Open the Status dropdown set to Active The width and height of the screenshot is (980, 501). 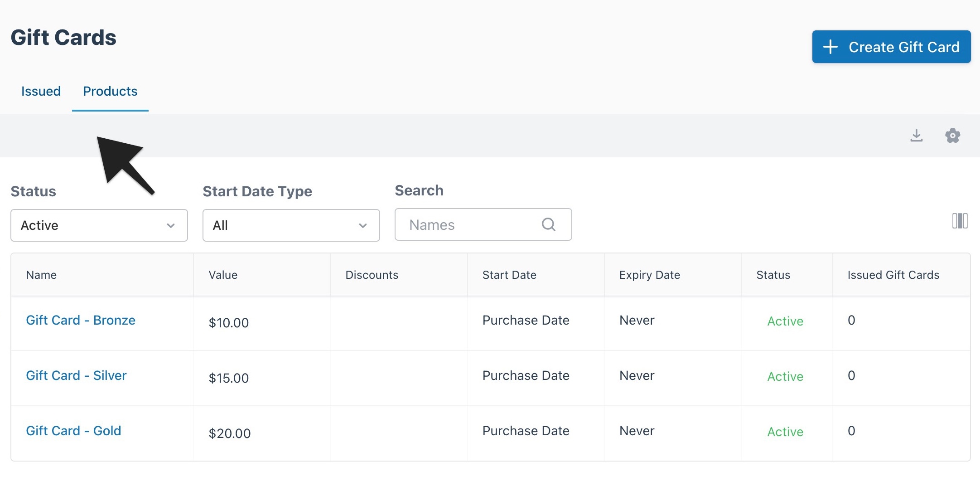click(x=99, y=225)
